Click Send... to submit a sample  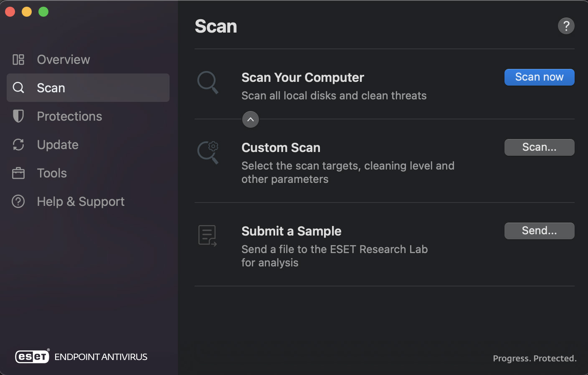click(x=540, y=231)
